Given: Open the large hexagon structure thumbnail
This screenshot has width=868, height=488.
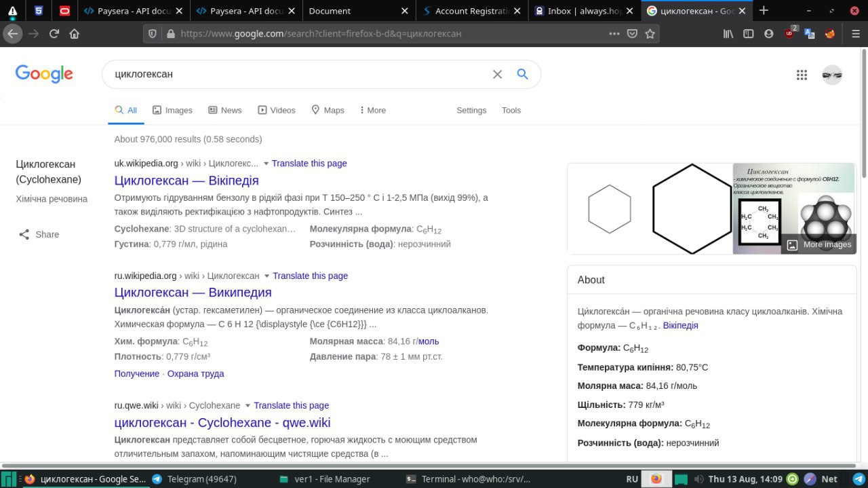Looking at the screenshot, I should 692,208.
